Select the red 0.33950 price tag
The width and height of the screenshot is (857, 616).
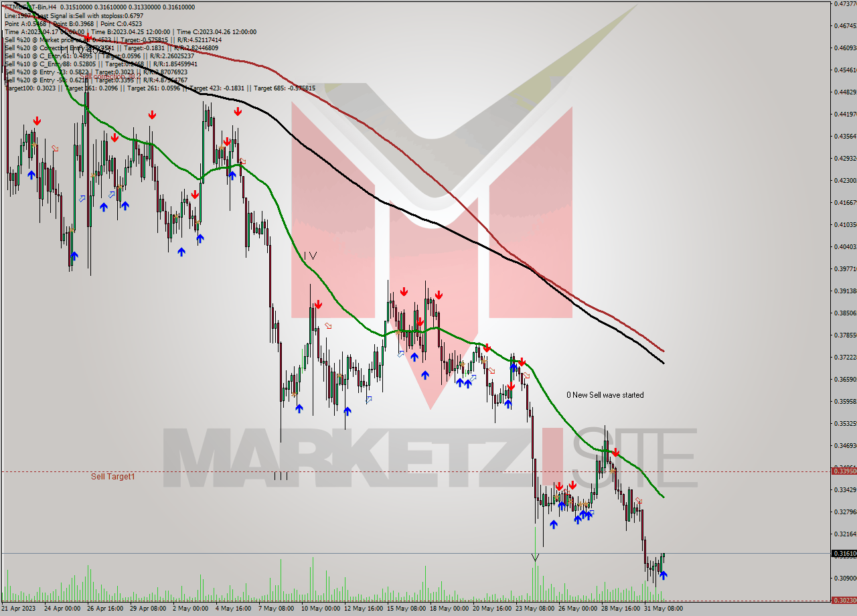pyautogui.click(x=843, y=471)
